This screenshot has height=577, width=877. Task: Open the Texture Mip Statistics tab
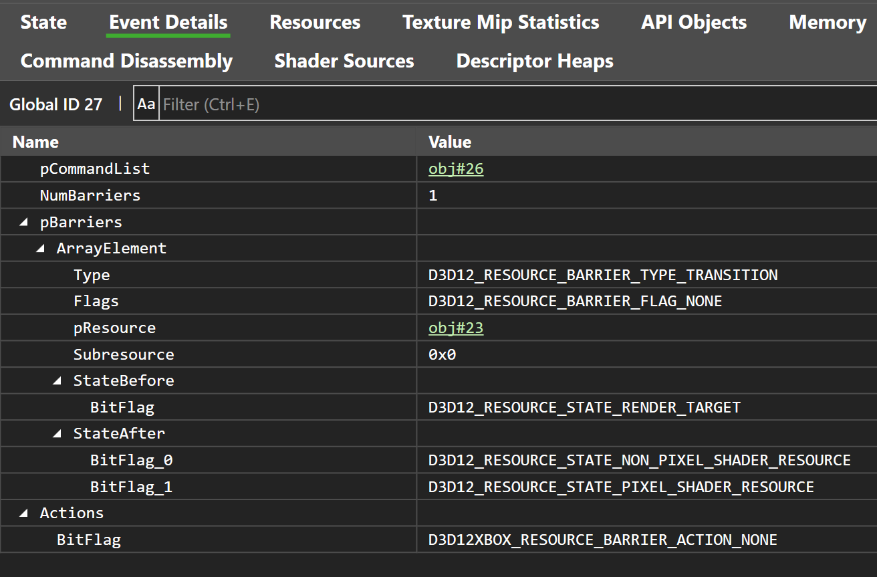(501, 22)
